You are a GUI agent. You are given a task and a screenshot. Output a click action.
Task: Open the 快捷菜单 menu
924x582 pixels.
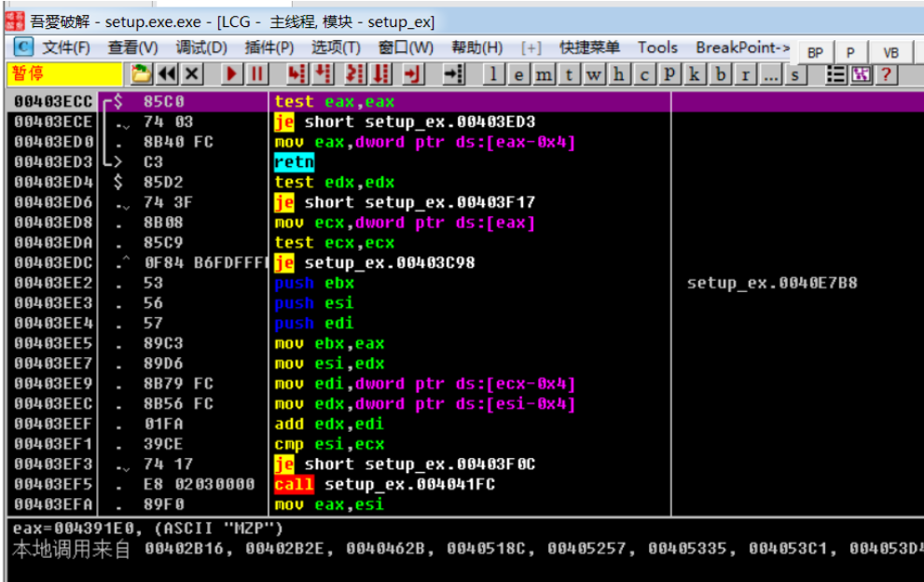click(589, 48)
